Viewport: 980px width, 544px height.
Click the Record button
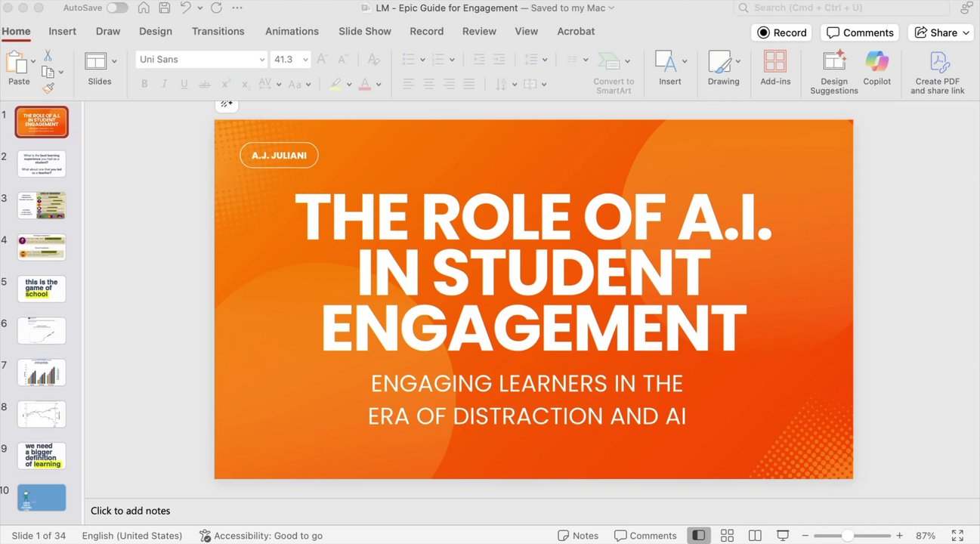click(x=782, y=32)
